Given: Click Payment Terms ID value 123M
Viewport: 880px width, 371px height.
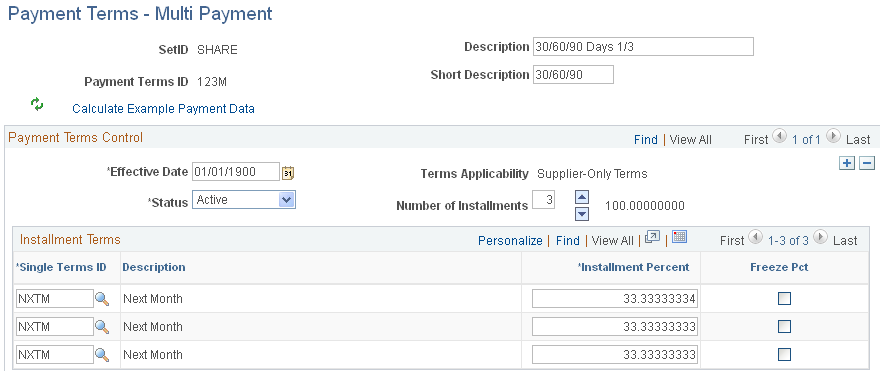Looking at the screenshot, I should (x=212, y=82).
